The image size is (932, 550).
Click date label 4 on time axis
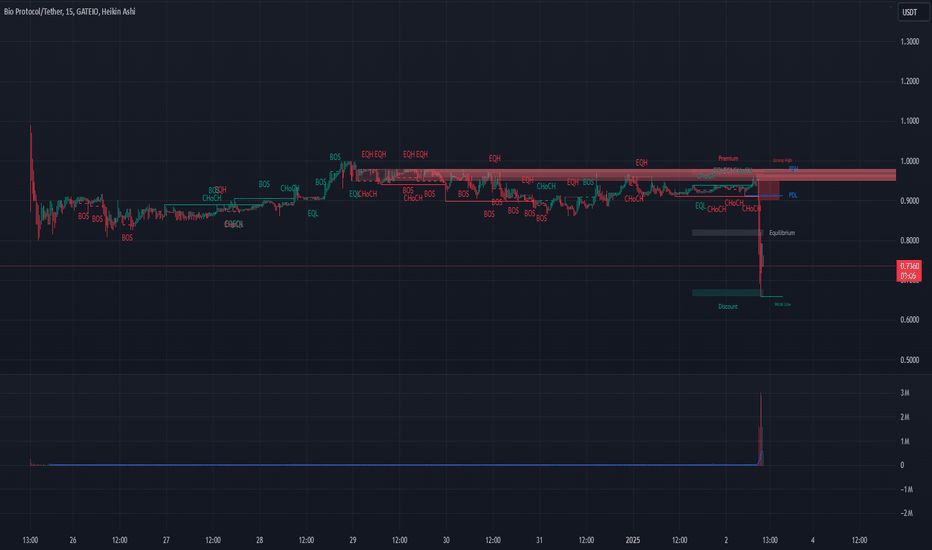tap(813, 540)
